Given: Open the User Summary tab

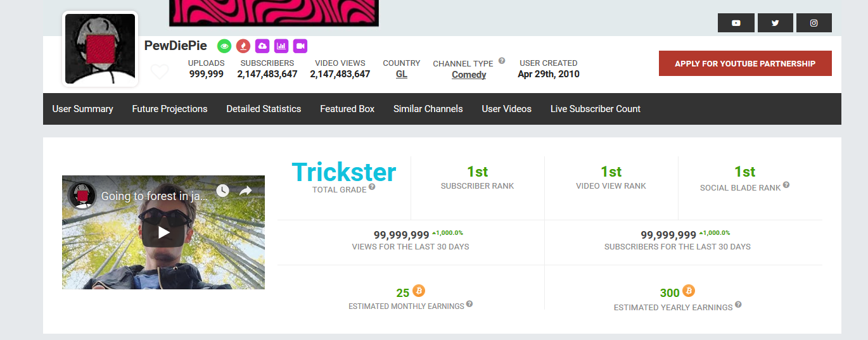Looking at the screenshot, I should pyautogui.click(x=82, y=109).
